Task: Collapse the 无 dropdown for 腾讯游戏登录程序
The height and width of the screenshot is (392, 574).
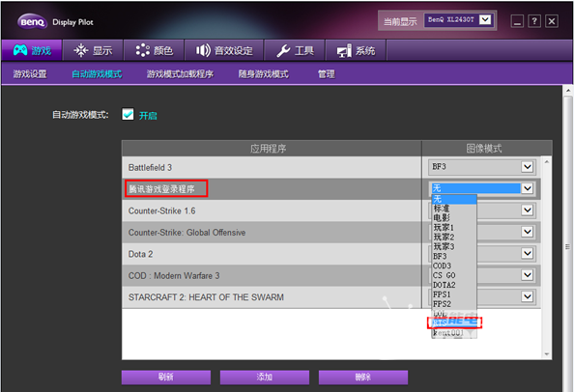Action: point(528,188)
